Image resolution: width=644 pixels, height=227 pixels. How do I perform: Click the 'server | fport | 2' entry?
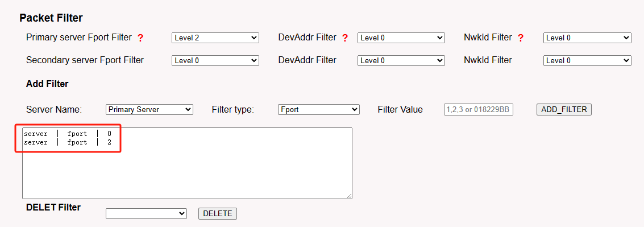[68, 142]
